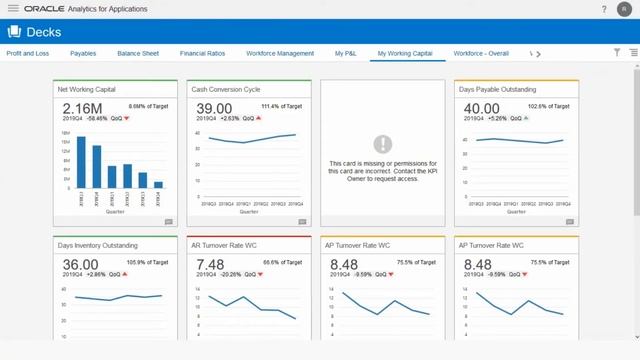Viewport: 640px width, 360px height.
Task: Open the user profile avatar
Action: coord(624,9)
